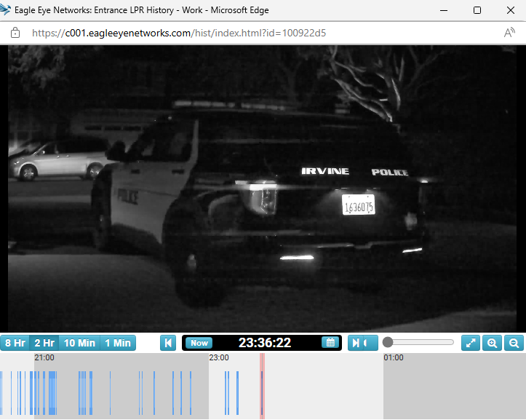Minimize the Edge window
The width and height of the screenshot is (526, 420).
point(444,10)
